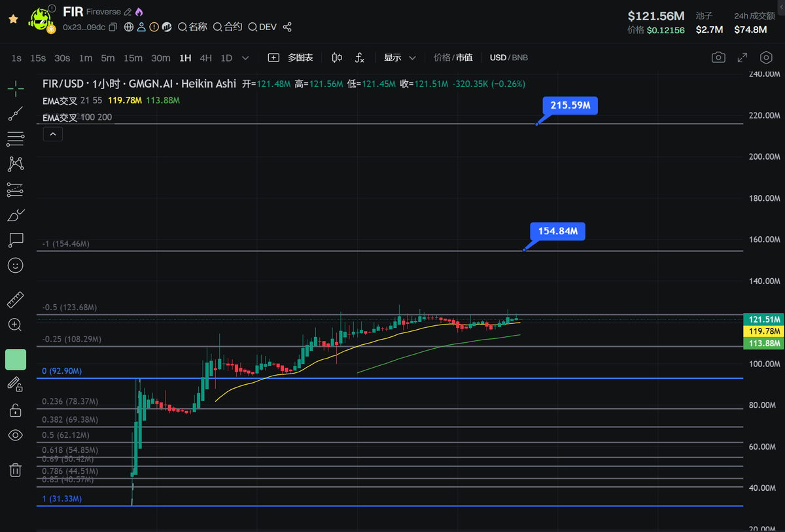Hide all drawings with the eye icon
Screen dimensions: 785x532
click(x=16, y=435)
